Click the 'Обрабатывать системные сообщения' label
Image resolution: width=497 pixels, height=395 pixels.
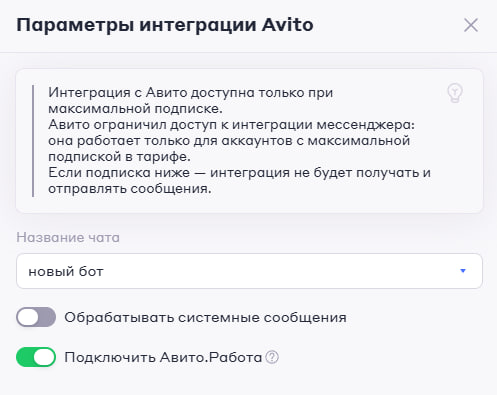coord(205,317)
